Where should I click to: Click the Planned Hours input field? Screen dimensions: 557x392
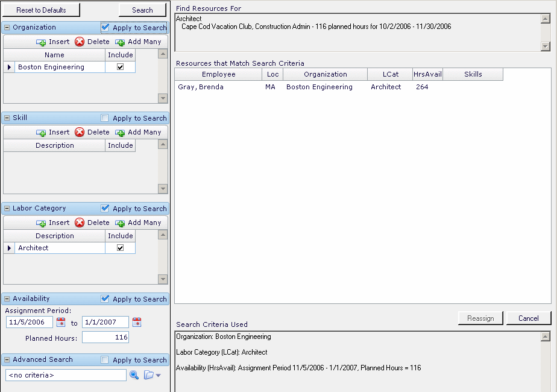pos(105,338)
